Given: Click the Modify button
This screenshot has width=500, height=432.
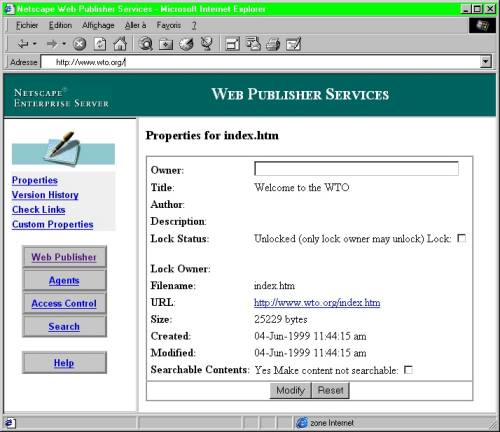Looking at the screenshot, I should pos(290,390).
